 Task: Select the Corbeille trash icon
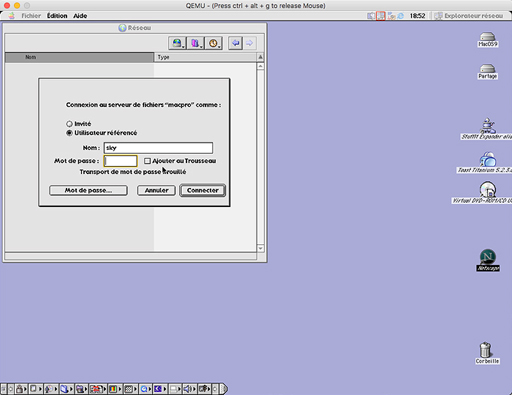(x=487, y=353)
